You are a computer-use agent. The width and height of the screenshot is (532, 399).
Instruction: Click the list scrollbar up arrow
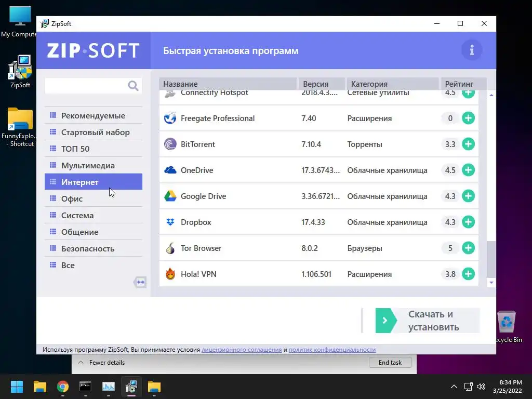pos(491,96)
